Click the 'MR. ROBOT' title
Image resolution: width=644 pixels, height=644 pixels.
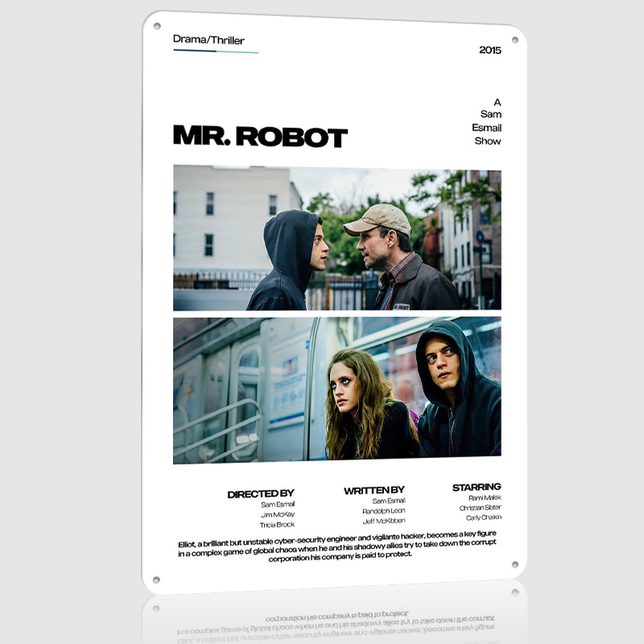click(260, 136)
